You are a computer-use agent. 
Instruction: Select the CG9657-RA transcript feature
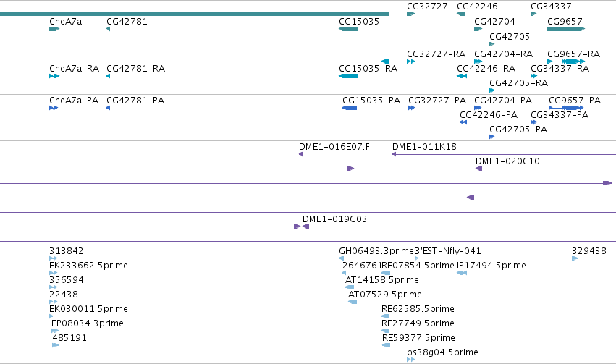(x=566, y=62)
